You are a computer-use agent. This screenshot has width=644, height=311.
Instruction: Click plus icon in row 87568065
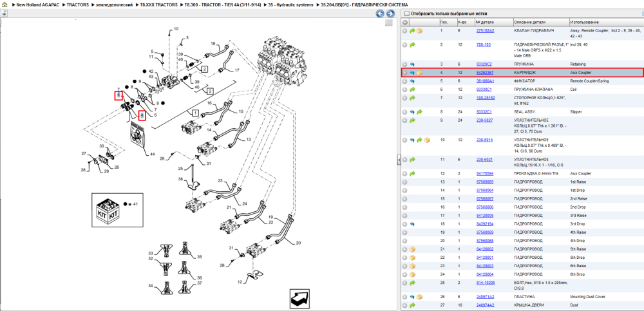point(405,182)
